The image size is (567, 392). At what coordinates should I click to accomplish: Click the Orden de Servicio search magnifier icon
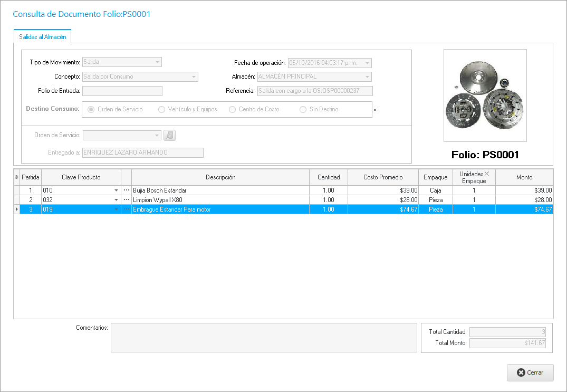(x=169, y=136)
